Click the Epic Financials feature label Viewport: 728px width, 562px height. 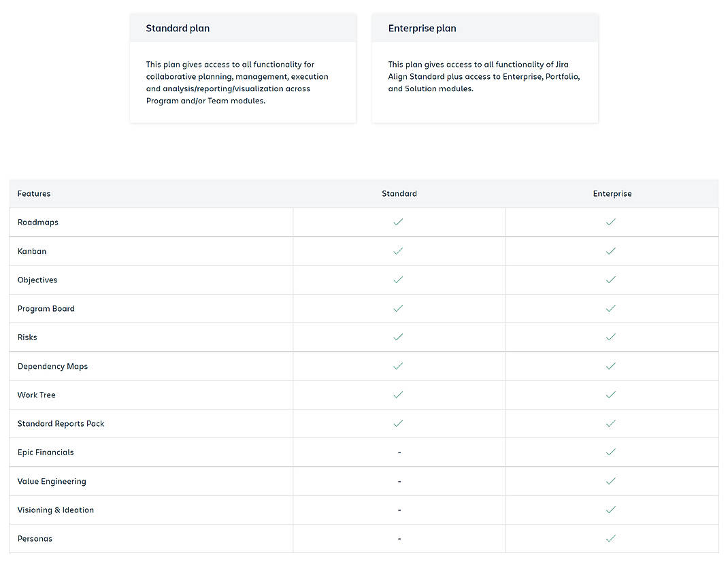(x=45, y=452)
